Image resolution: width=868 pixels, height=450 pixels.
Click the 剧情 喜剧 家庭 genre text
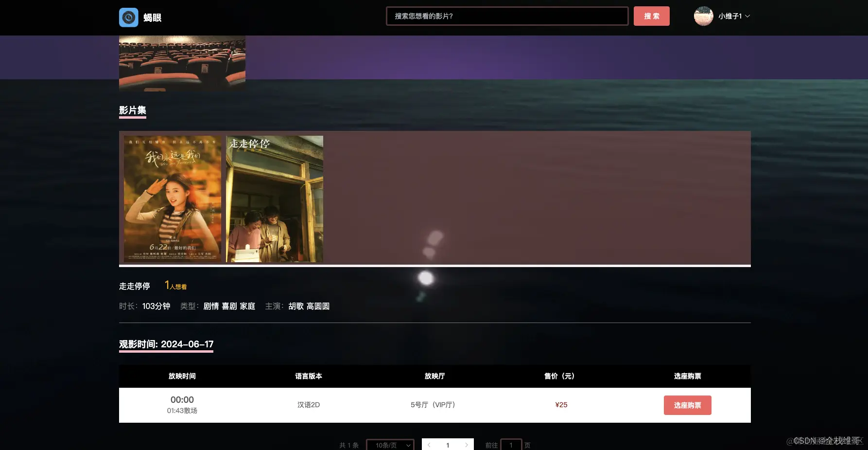229,306
